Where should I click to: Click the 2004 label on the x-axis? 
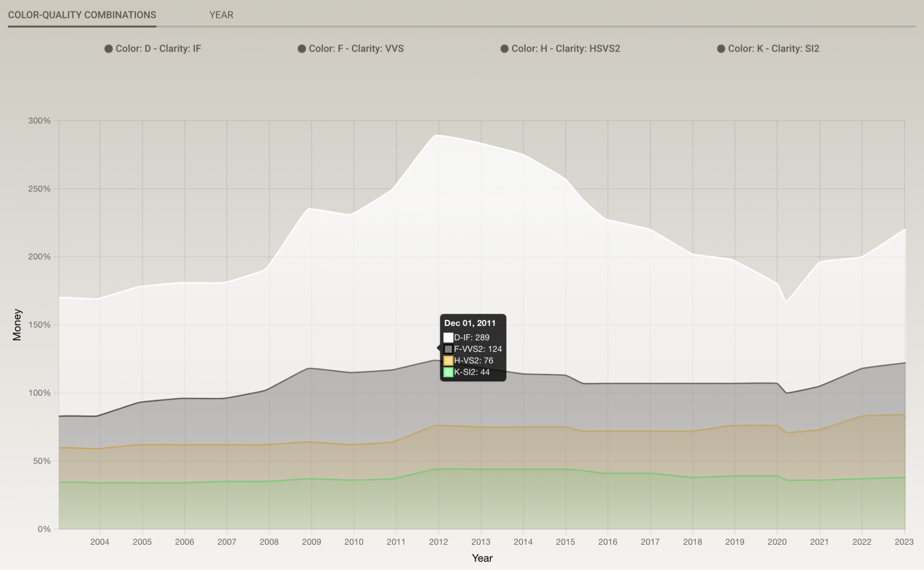click(100, 542)
